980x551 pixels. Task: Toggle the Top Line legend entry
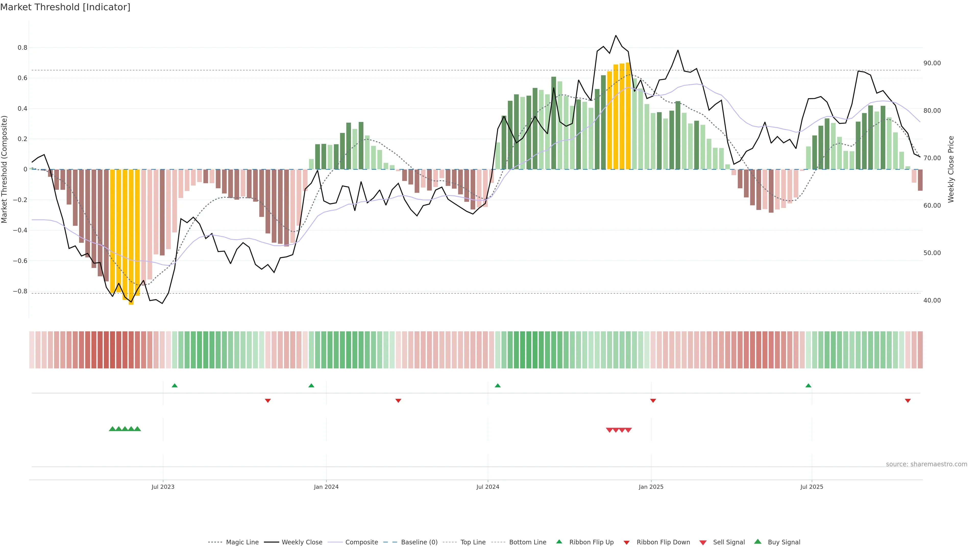click(473, 542)
